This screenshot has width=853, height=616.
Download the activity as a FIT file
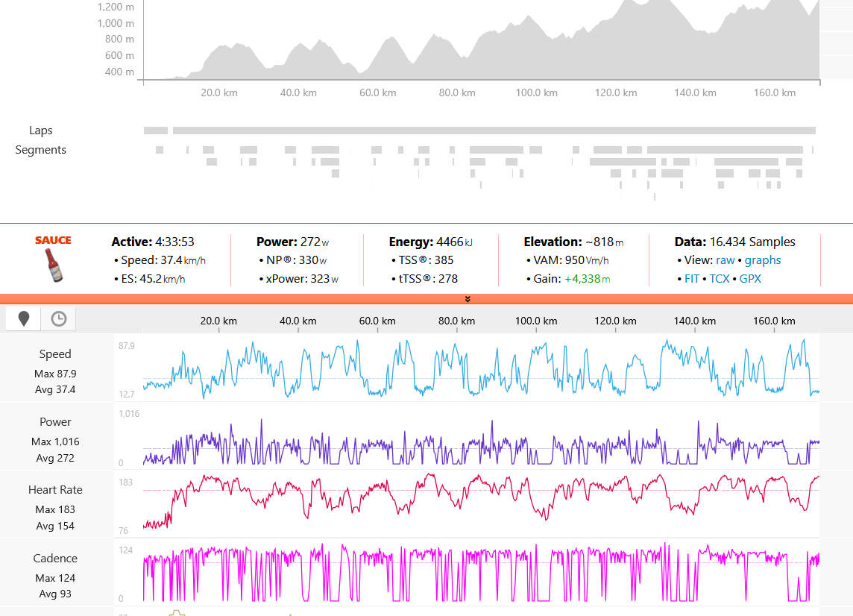point(691,279)
